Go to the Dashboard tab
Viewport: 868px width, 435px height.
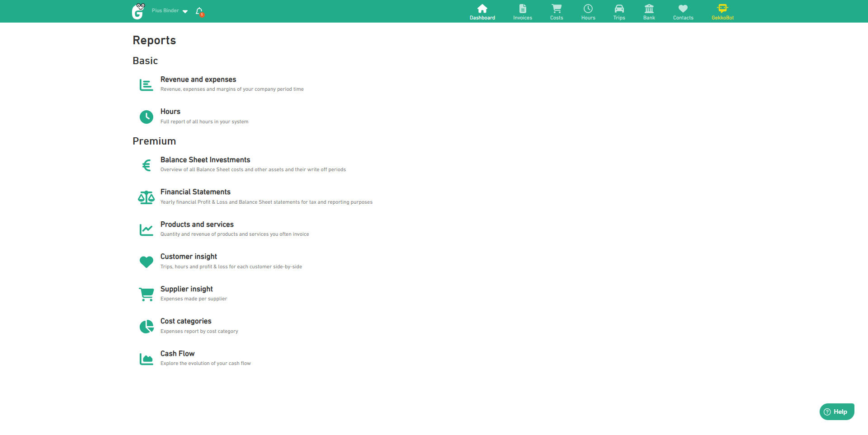point(482,12)
